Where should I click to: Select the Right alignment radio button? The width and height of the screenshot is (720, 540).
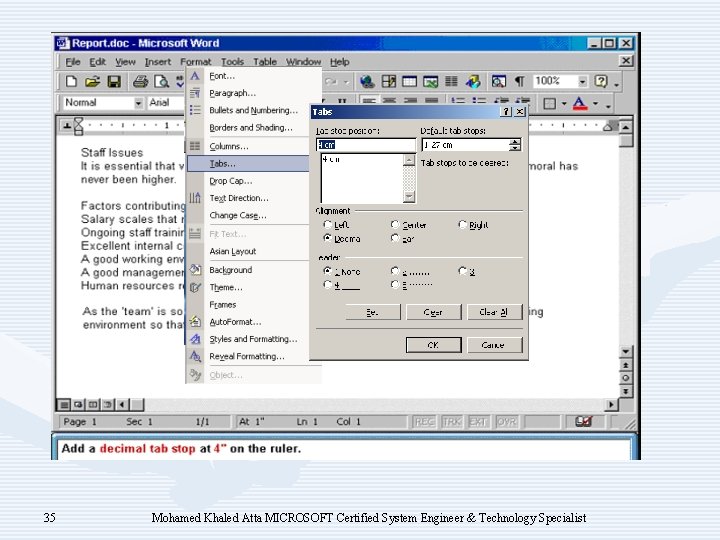pos(462,225)
